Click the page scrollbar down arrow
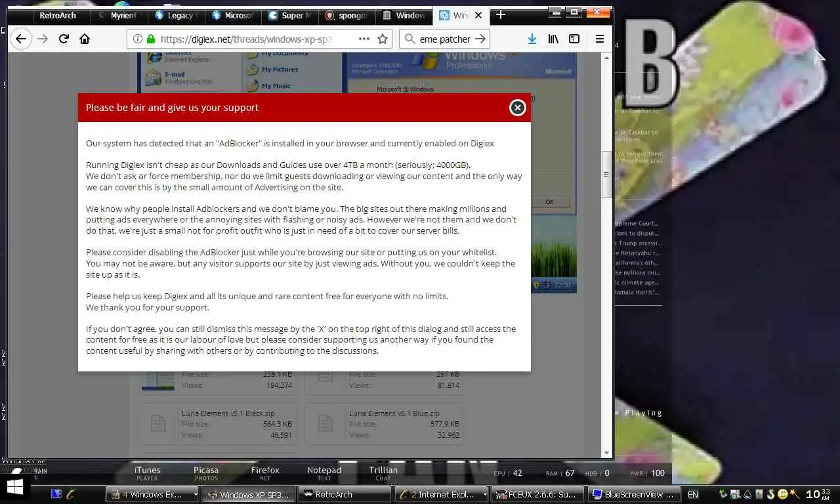This screenshot has height=504, width=840. (x=607, y=452)
